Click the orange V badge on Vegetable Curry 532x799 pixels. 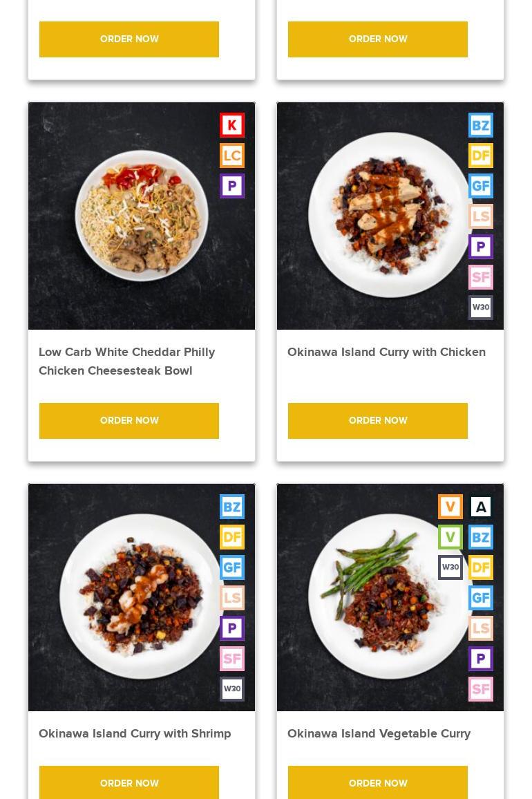pos(450,507)
